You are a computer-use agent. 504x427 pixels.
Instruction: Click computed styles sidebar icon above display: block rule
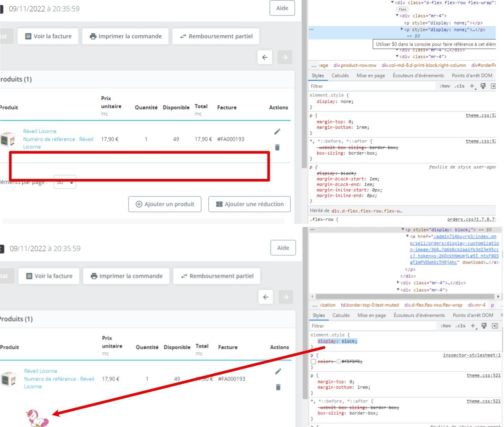click(x=495, y=326)
